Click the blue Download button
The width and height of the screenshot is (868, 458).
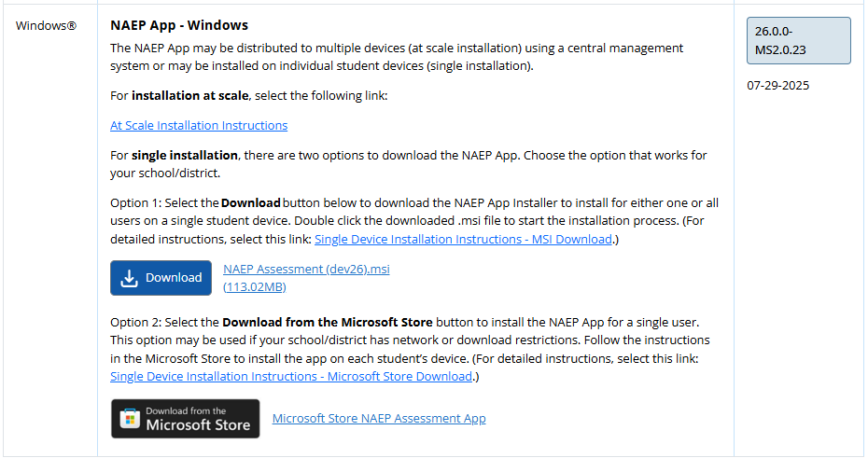point(161,278)
